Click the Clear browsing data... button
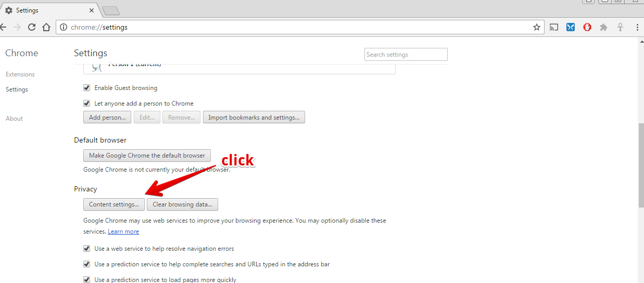 click(x=182, y=204)
